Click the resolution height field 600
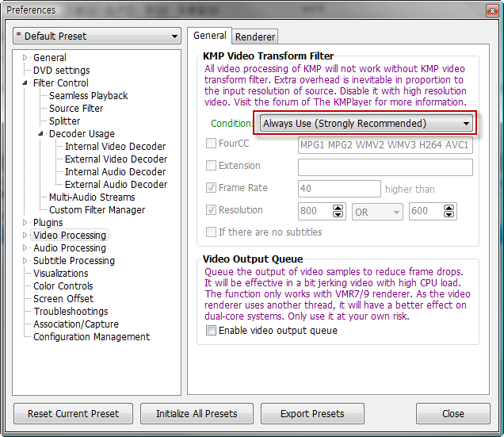This screenshot has width=504, height=437. (426, 211)
